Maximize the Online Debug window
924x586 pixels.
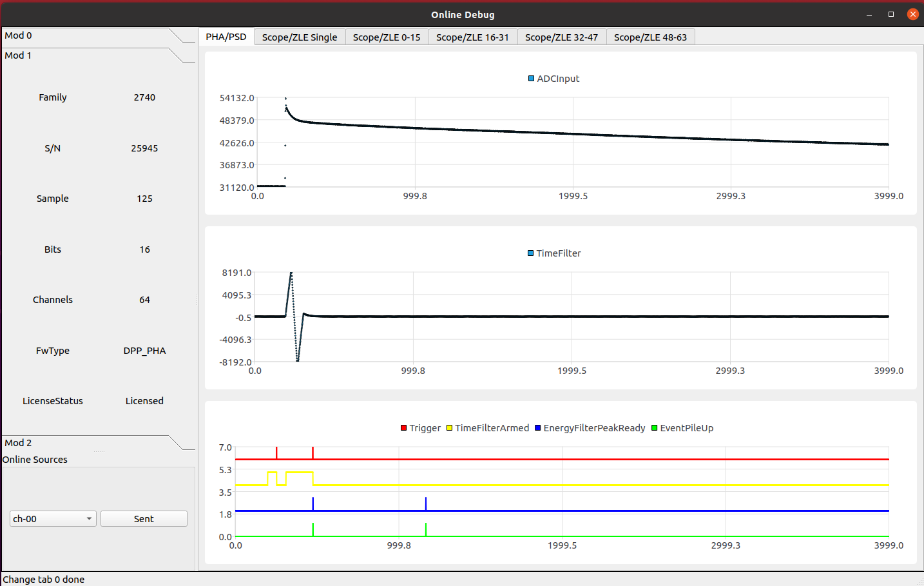pyautogui.click(x=891, y=14)
